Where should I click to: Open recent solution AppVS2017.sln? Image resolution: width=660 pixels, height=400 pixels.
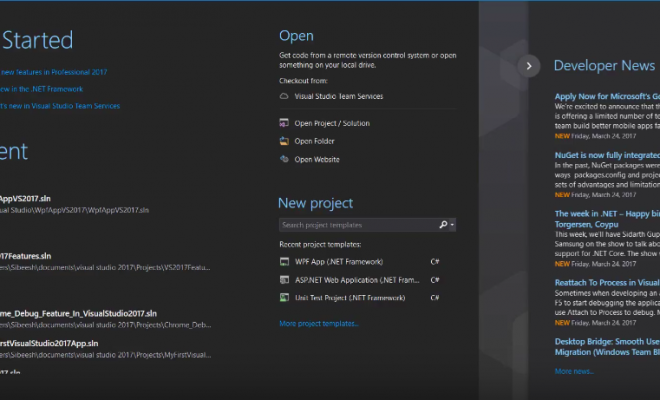tap(25, 198)
